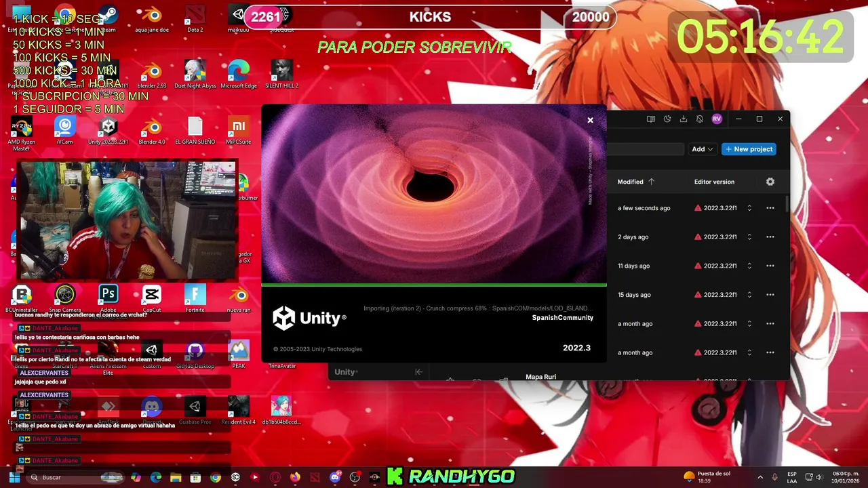Click the Unity logo on the splash screen
The width and height of the screenshot is (868, 488).
310,318
